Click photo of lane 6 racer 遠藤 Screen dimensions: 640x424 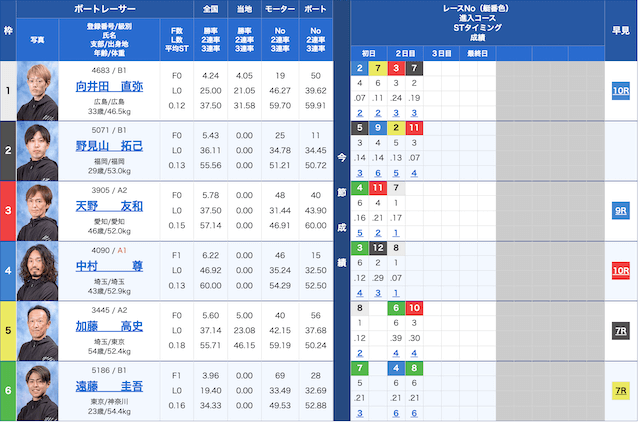pyautogui.click(x=38, y=391)
